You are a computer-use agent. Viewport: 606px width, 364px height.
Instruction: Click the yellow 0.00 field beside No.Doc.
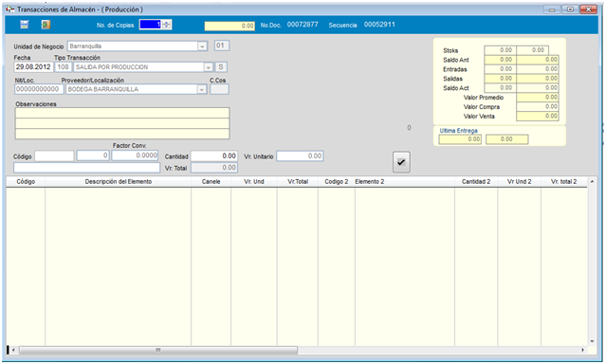[230, 26]
